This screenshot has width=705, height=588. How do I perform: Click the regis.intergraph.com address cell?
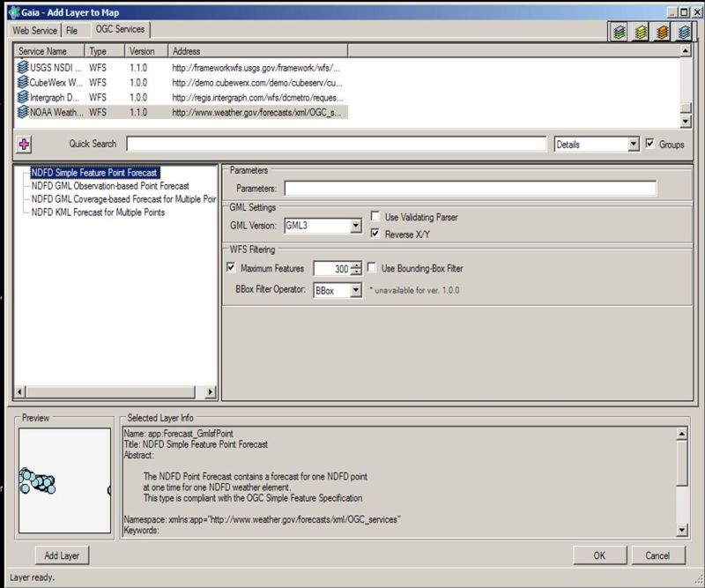tap(257, 97)
